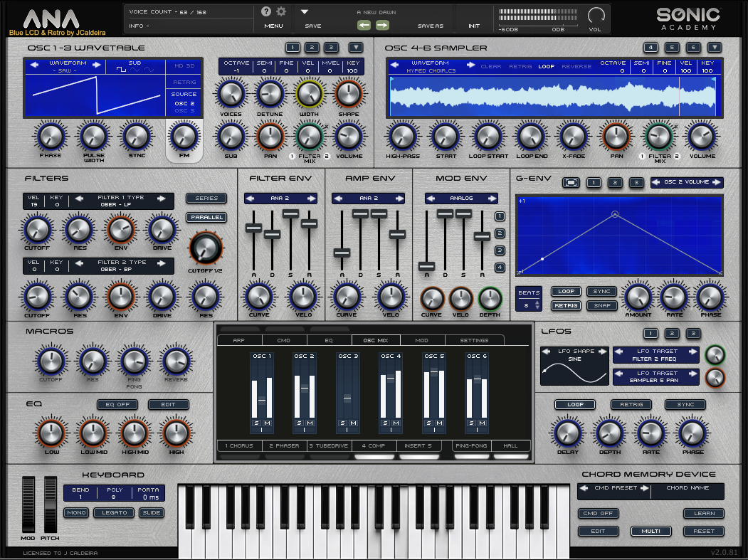Select the 1 Chorus effect slot

(x=239, y=445)
